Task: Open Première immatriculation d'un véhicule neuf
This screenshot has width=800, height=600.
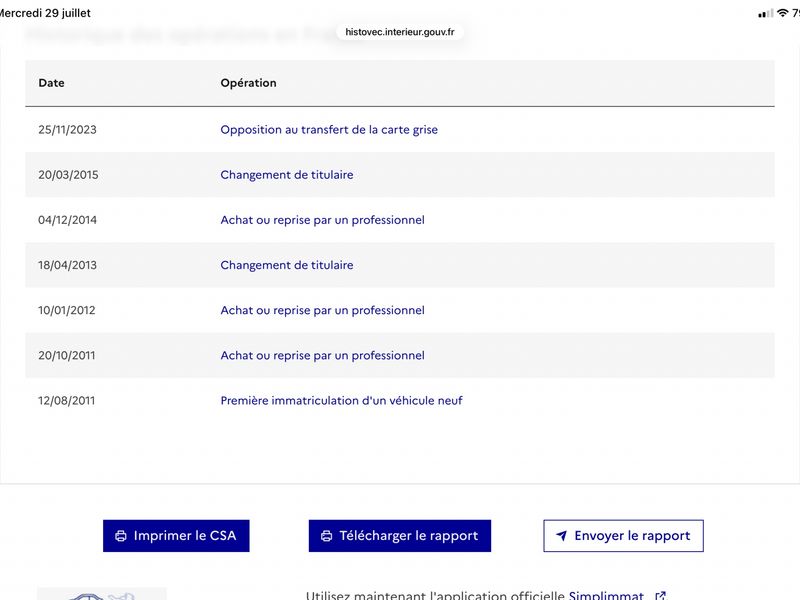Action: click(341, 401)
